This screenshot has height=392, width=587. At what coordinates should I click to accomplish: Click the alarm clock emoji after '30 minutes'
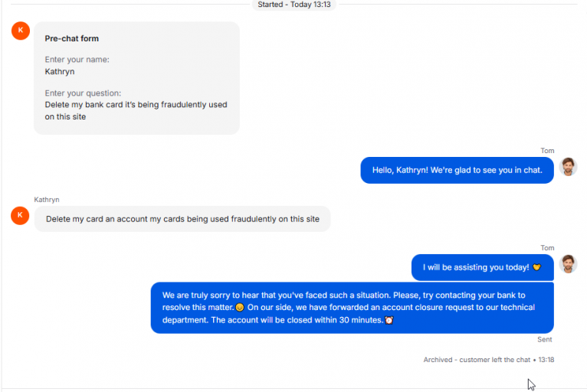pyautogui.click(x=389, y=320)
